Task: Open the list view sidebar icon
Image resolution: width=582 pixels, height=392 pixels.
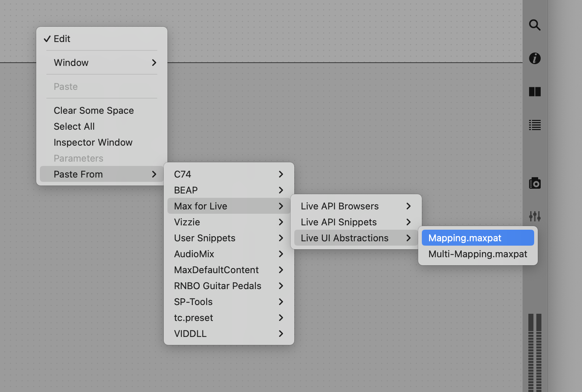Action: tap(535, 125)
